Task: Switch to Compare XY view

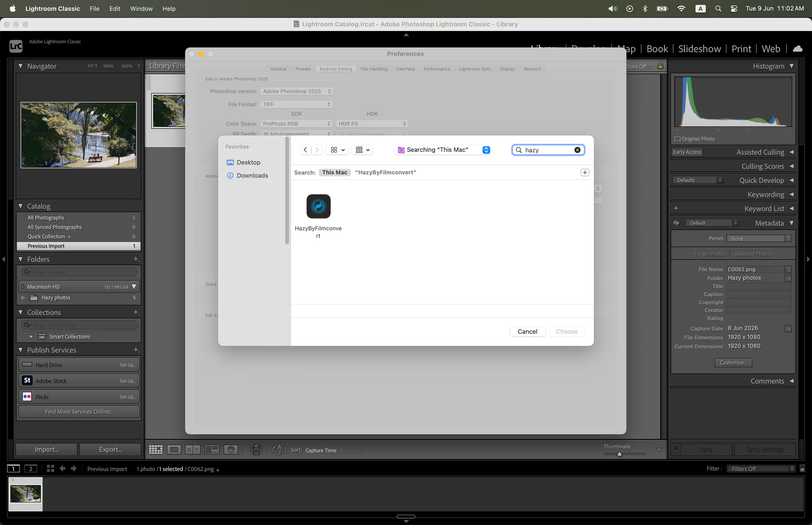Action: [x=193, y=450]
